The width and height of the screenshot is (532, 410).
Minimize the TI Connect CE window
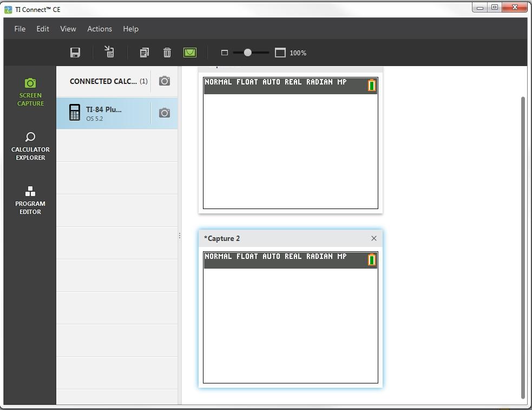pyautogui.click(x=480, y=8)
